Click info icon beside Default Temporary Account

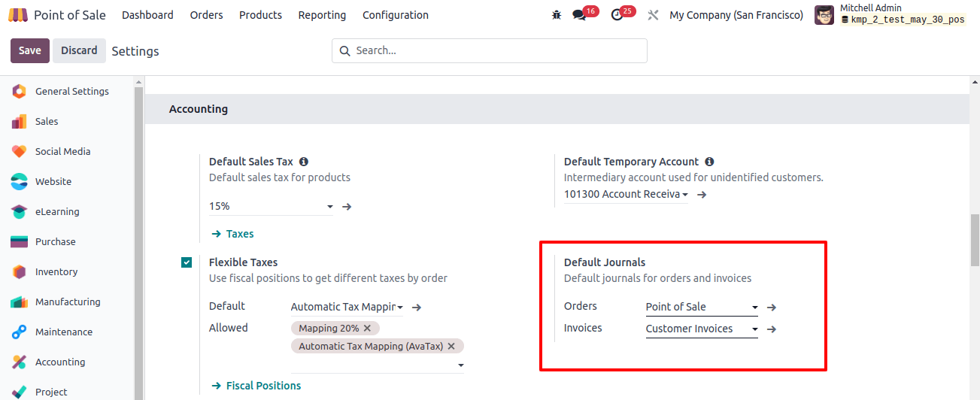(709, 162)
